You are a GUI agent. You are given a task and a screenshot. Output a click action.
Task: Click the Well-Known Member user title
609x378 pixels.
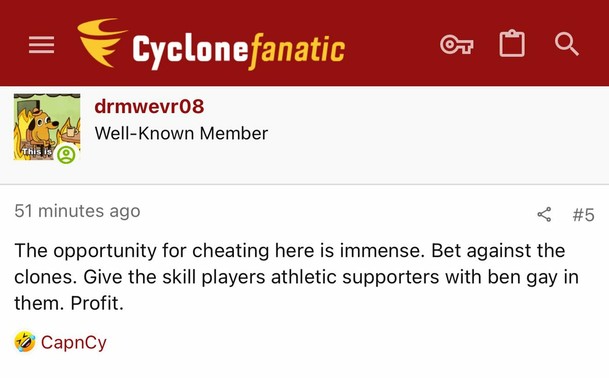181,134
